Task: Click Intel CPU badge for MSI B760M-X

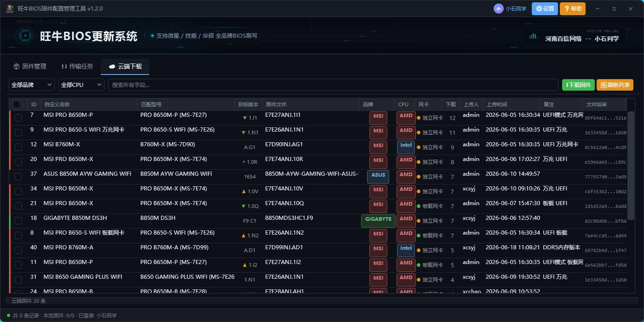Action: point(406,147)
